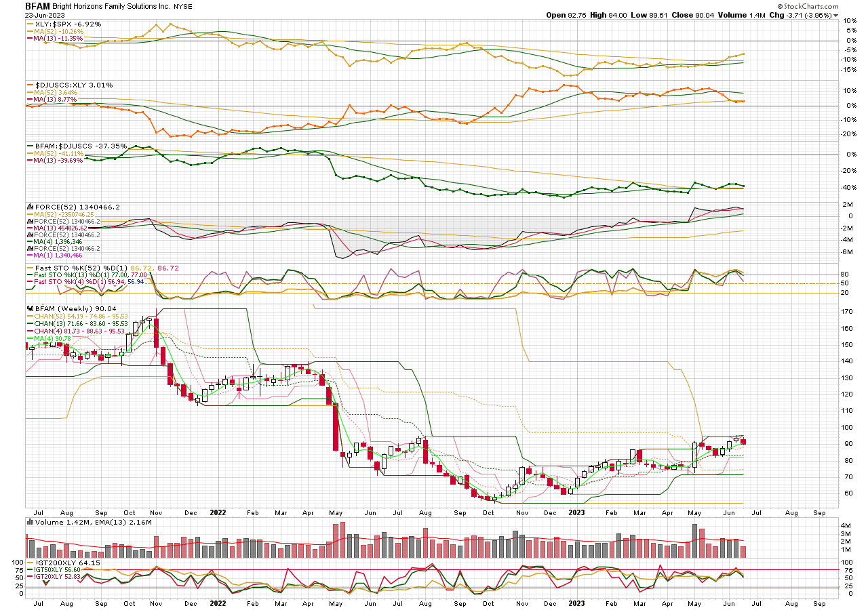Screen dimensions: 868x610
Task: Click the MA(13) -39.69% legend entry
Action: pos(54,161)
